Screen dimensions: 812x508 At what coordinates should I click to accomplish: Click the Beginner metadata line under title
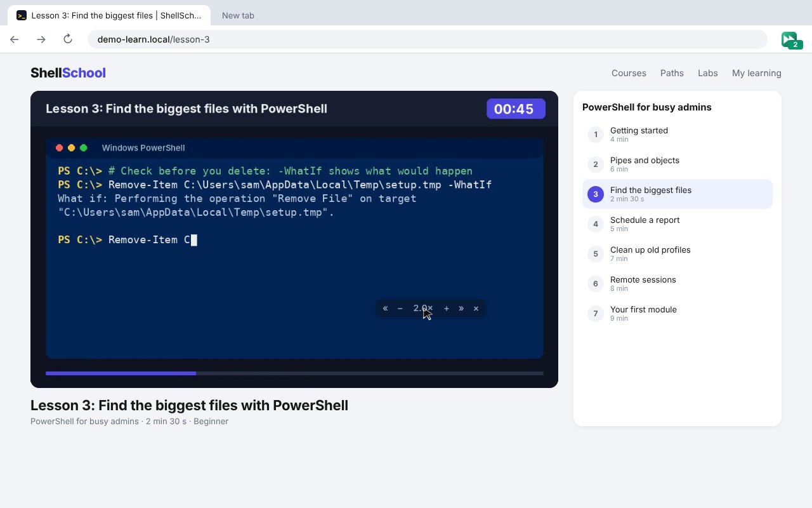(x=129, y=422)
